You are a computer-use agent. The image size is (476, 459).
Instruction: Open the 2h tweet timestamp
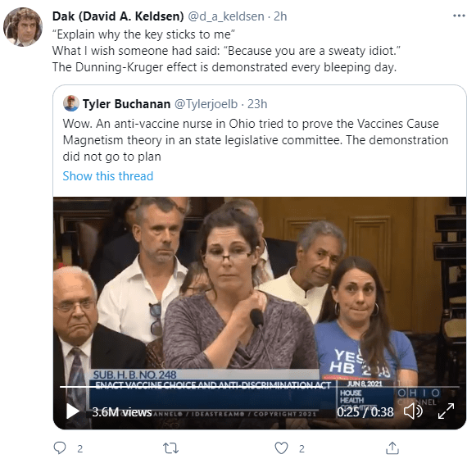coord(280,16)
